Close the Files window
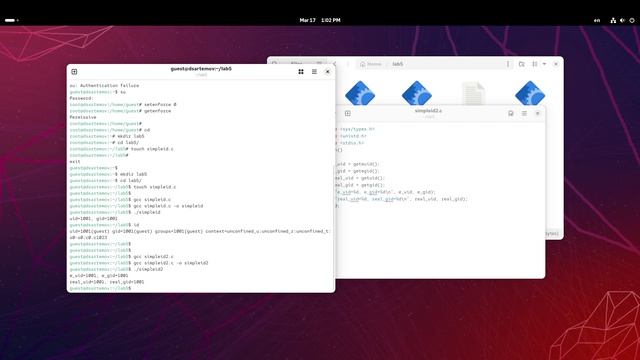The width and height of the screenshot is (640, 360). [x=556, y=64]
